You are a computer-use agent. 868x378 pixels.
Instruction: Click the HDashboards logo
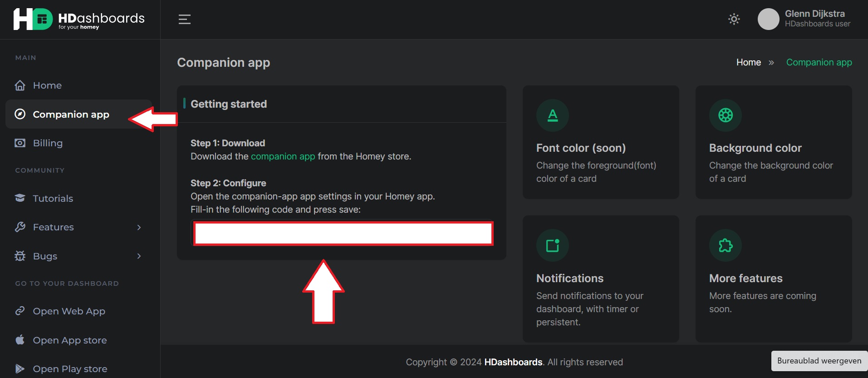pyautogui.click(x=79, y=19)
